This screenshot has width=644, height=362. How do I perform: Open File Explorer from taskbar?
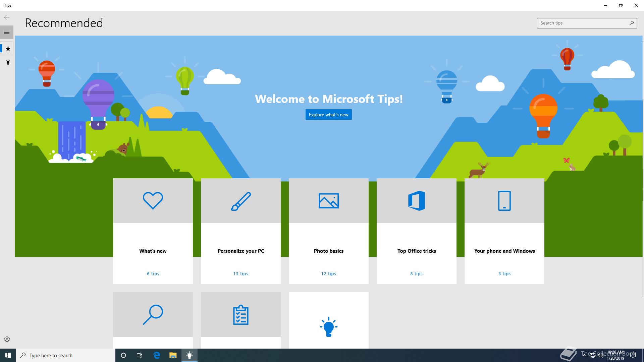click(x=173, y=355)
